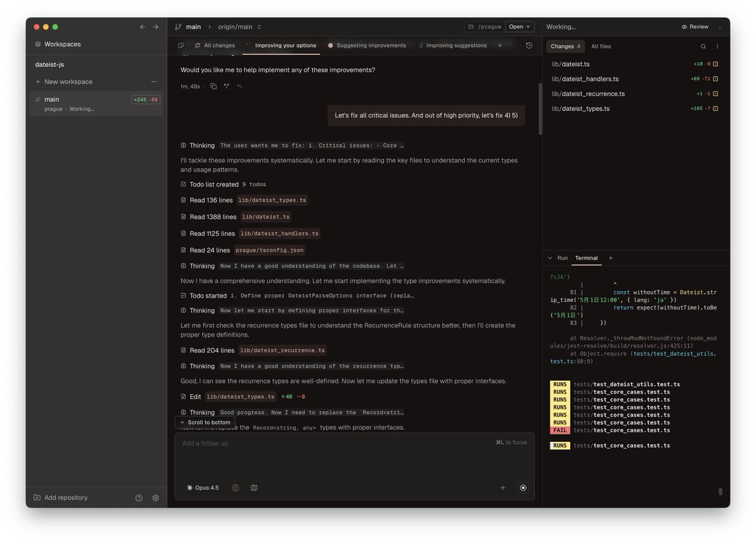
Task: Switch to the Terminal tab
Action: tap(587, 258)
